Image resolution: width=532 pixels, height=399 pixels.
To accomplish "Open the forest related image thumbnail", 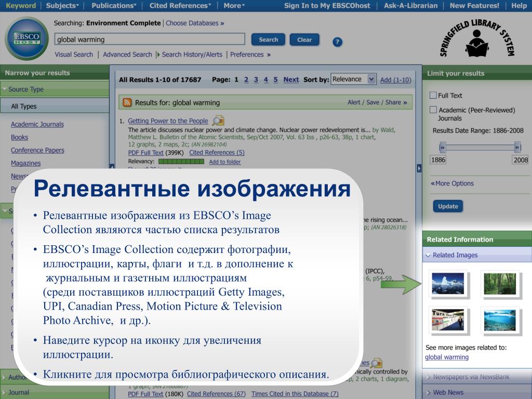I will point(497,283).
